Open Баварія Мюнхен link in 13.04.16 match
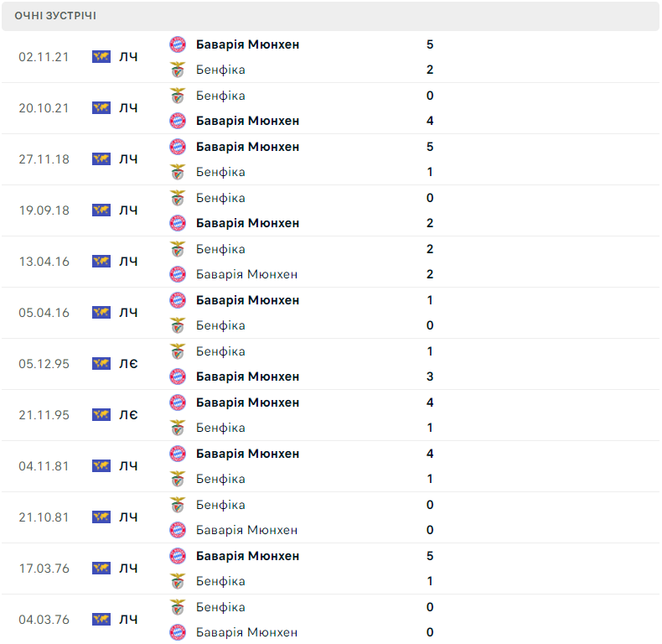Viewport: 662px width, 644px height. (x=246, y=274)
